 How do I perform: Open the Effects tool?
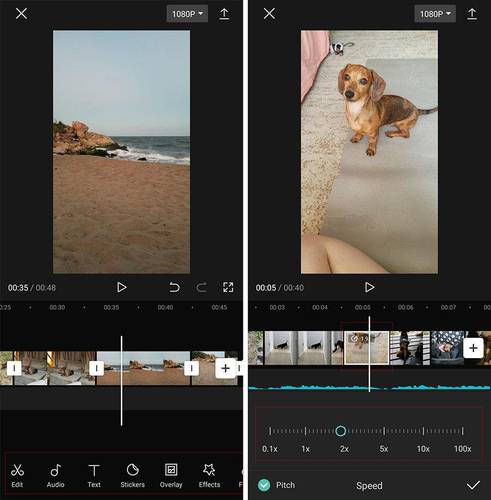coord(209,476)
